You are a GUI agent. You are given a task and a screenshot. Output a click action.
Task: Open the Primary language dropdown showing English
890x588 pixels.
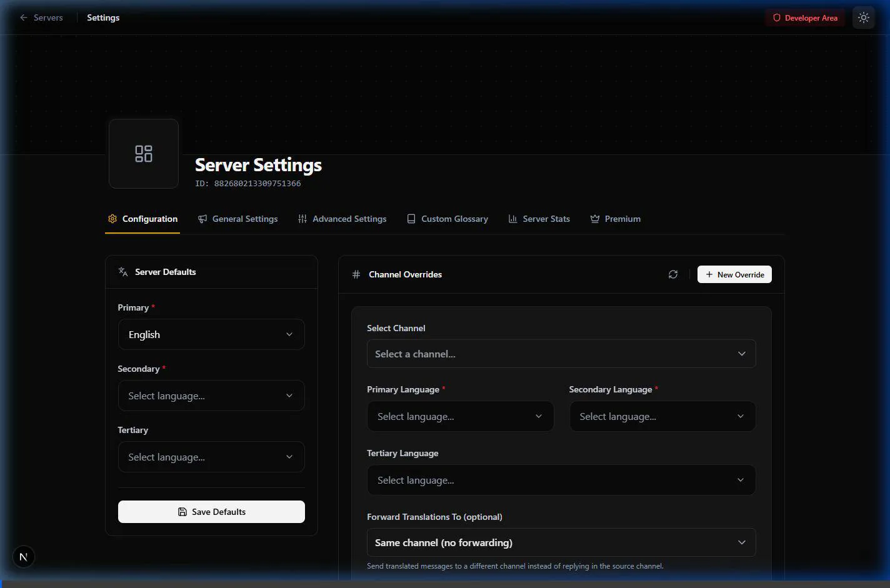[x=211, y=334]
